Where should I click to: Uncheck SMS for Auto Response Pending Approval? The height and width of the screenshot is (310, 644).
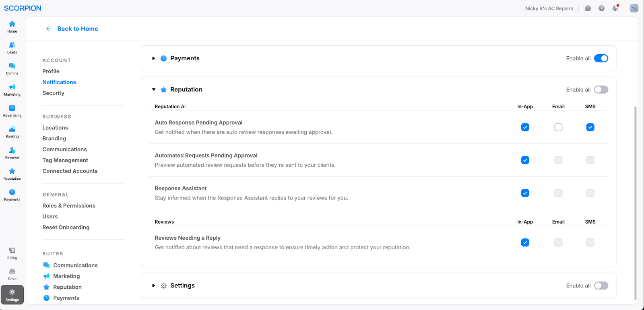[590, 127]
